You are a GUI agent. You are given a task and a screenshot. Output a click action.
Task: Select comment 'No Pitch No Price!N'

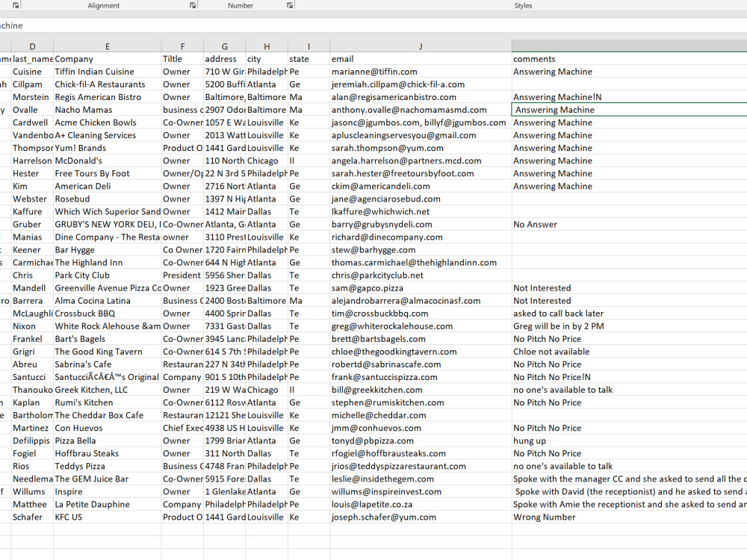629,378
